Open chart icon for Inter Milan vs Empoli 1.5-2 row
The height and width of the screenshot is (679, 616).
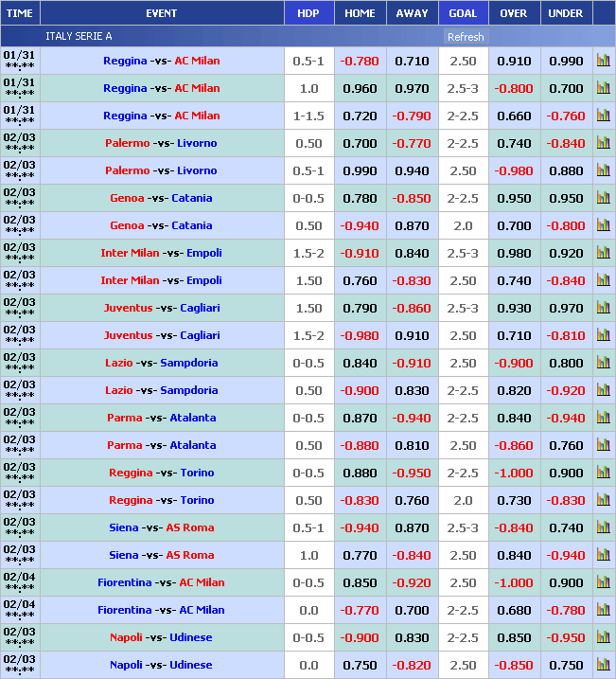tap(603, 253)
